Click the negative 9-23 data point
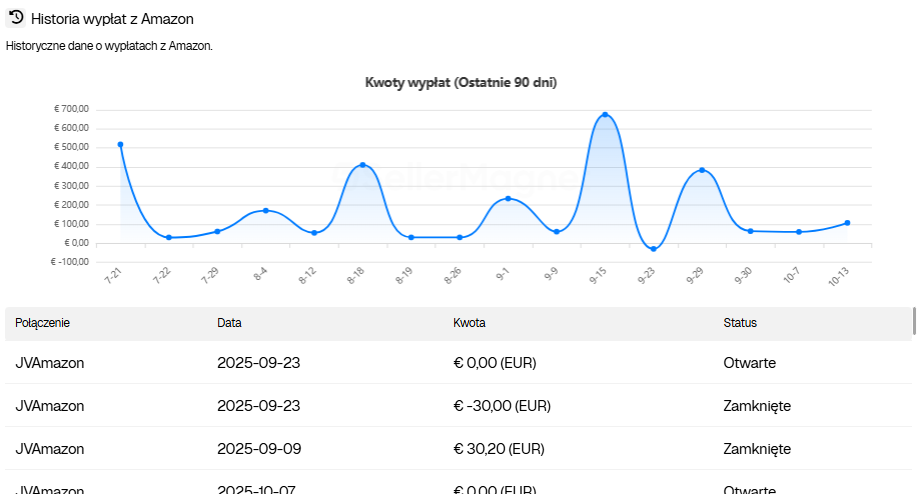Image resolution: width=922 pixels, height=500 pixels. pyautogui.click(x=653, y=249)
